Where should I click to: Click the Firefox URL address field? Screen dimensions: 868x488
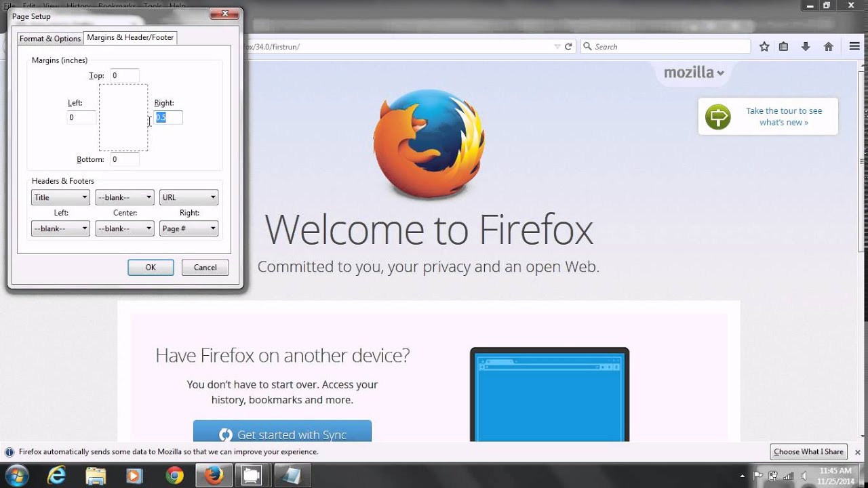pyautogui.click(x=400, y=47)
